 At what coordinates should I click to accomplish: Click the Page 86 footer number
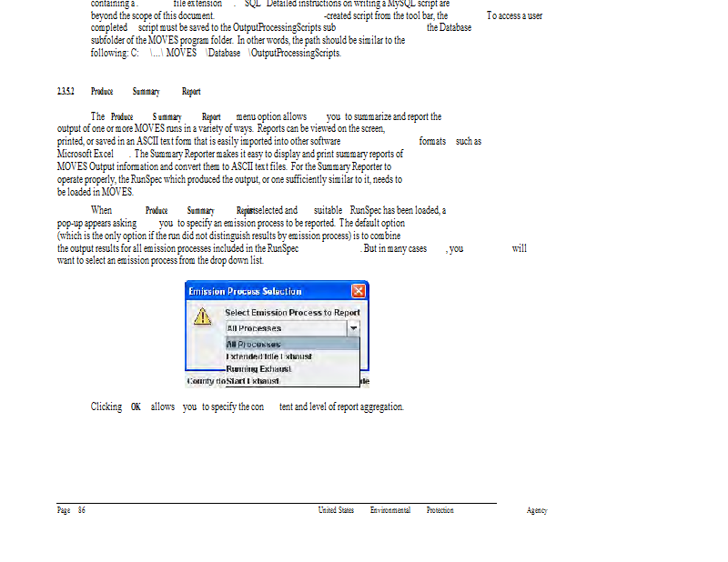[71, 510]
